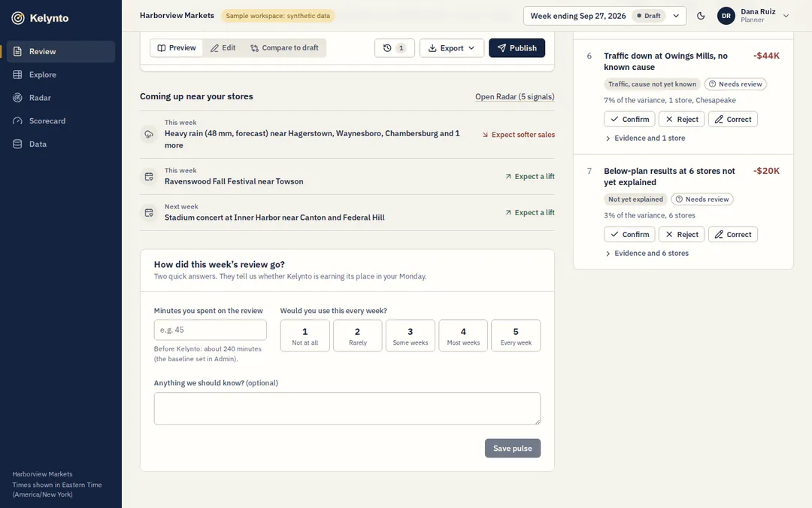The width and height of the screenshot is (812, 508).
Task: Click the Save pulse button
Action: point(513,449)
